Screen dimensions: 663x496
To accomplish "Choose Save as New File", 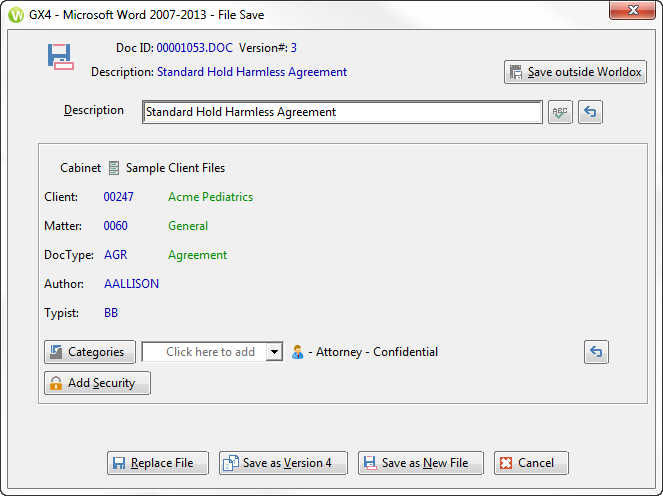I will click(421, 463).
